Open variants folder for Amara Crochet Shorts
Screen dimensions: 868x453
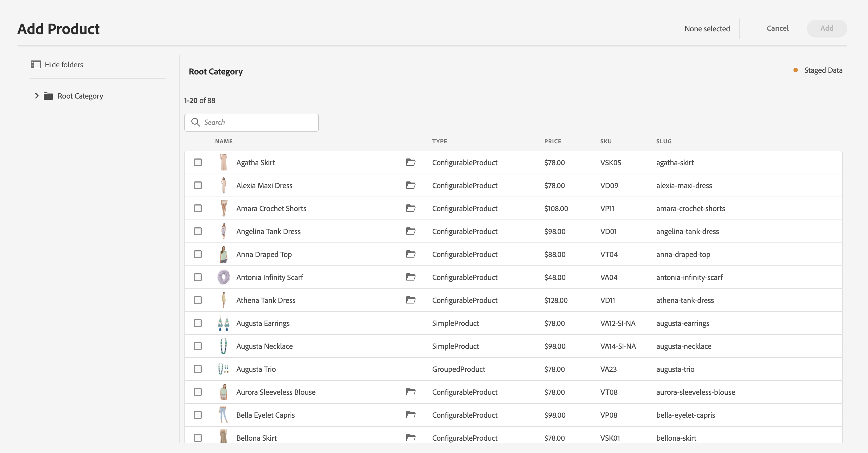pos(410,208)
